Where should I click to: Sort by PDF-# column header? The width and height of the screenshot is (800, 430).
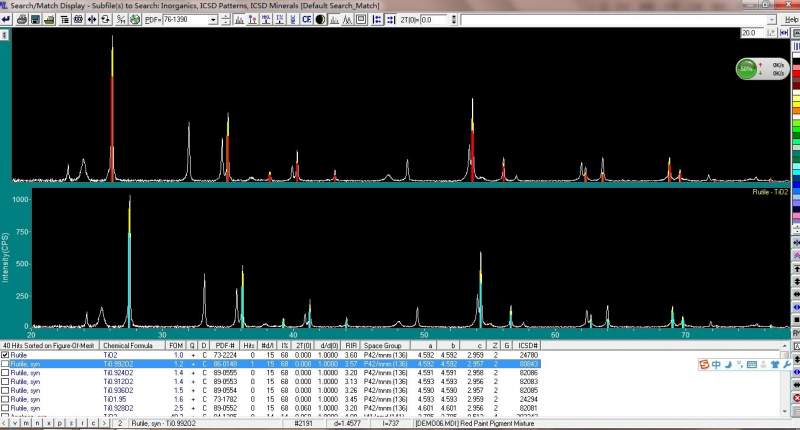[x=224, y=345]
